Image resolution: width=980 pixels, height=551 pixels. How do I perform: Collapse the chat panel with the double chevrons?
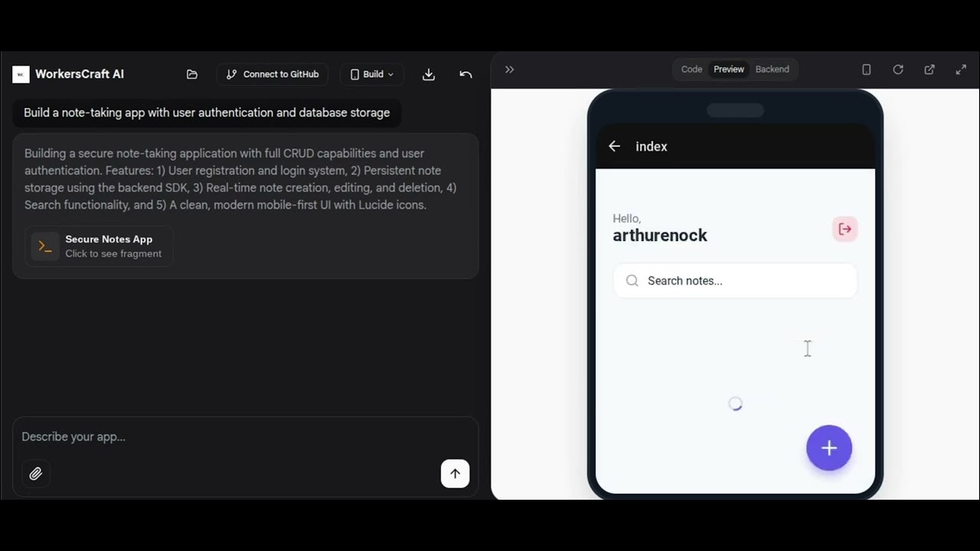[x=509, y=69]
